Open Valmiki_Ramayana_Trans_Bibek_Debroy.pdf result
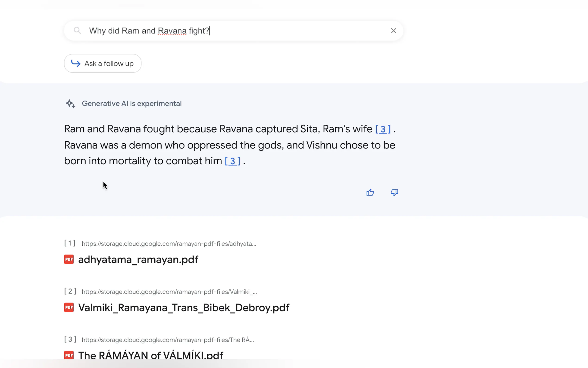This screenshot has width=588, height=368. click(184, 308)
